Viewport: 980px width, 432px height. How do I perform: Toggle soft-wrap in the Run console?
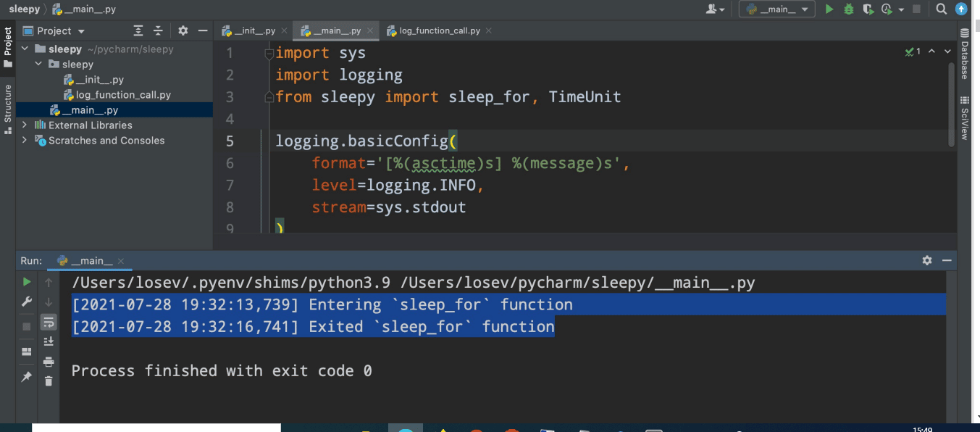tap(49, 322)
